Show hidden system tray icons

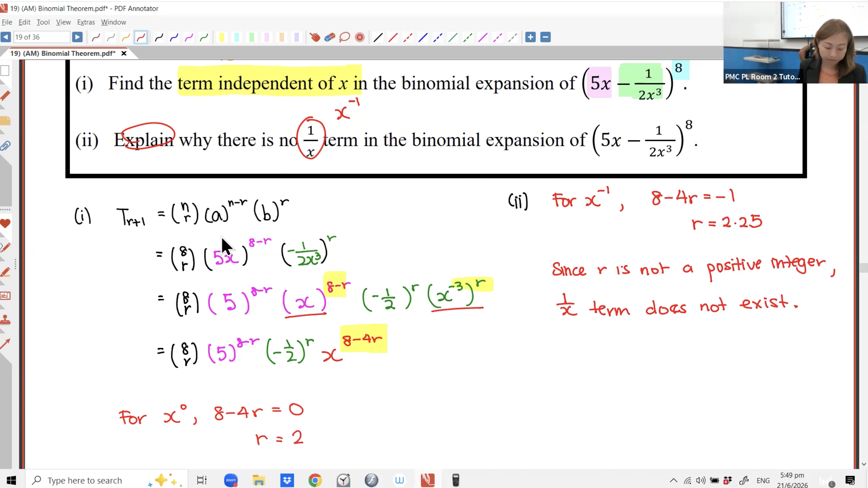point(673,480)
